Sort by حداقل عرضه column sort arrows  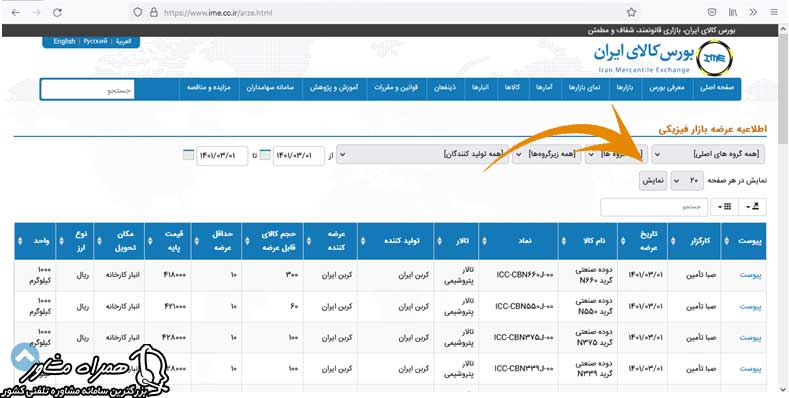196,241
